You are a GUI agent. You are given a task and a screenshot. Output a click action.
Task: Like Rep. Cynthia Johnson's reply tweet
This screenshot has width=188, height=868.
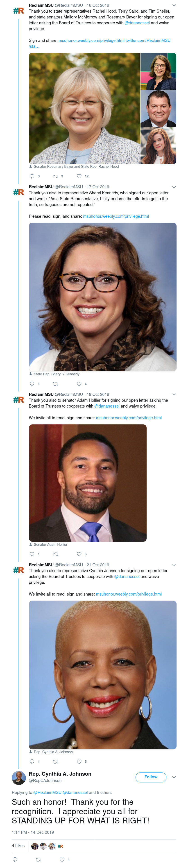pyautogui.click(x=62, y=859)
